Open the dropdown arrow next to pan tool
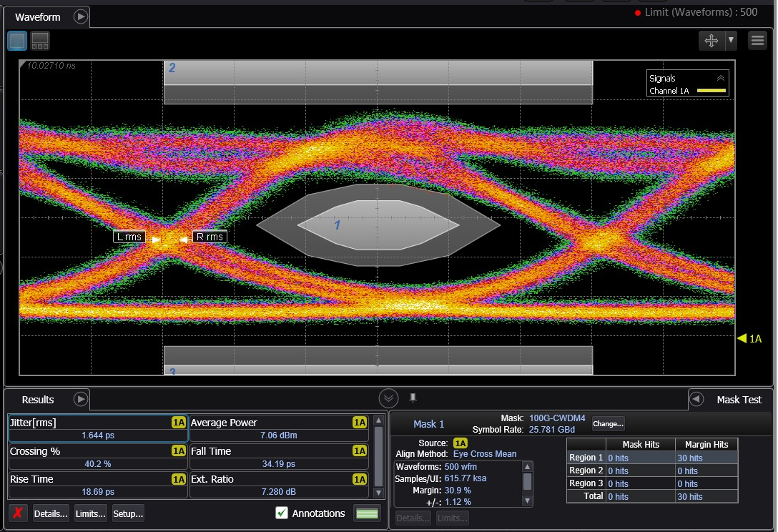778x532 pixels. (x=731, y=41)
